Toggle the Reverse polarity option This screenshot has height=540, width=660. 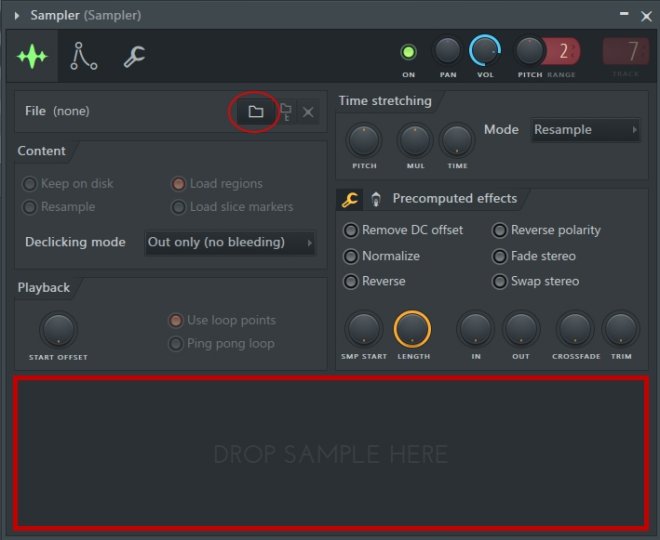[x=500, y=230]
